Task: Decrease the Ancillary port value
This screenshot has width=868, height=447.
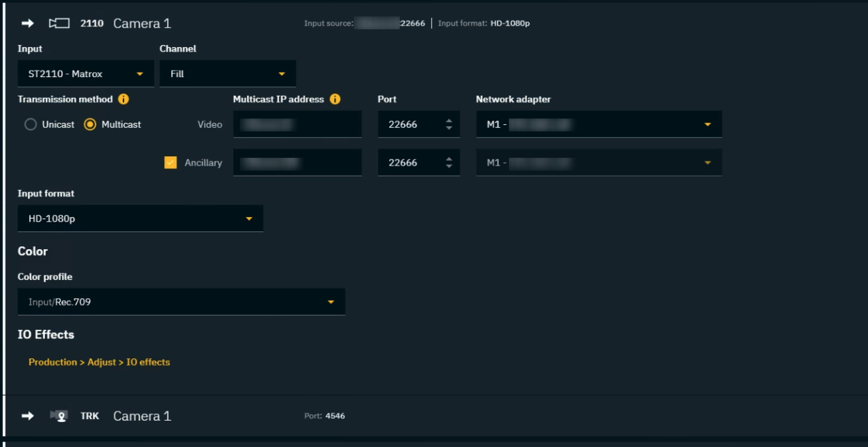Action: click(449, 166)
